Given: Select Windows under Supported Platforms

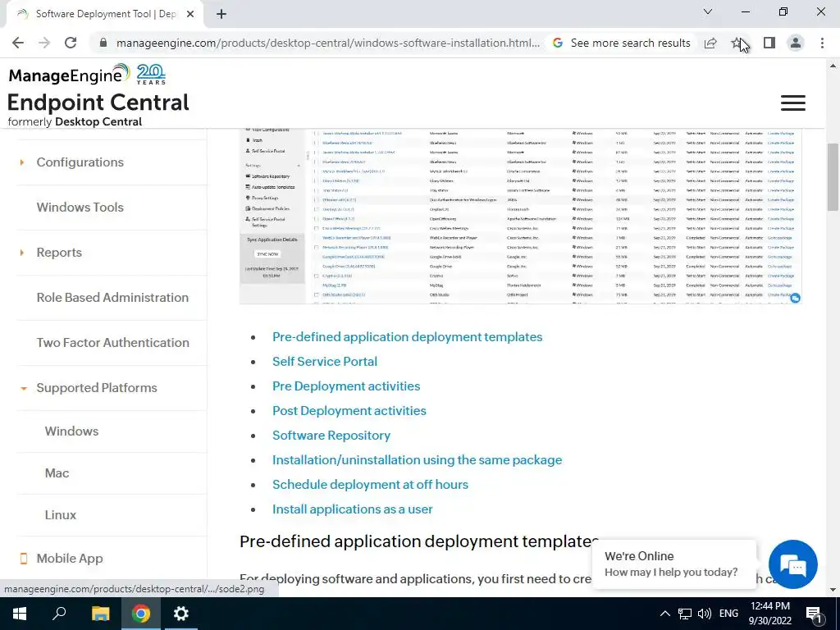Looking at the screenshot, I should (x=72, y=431).
